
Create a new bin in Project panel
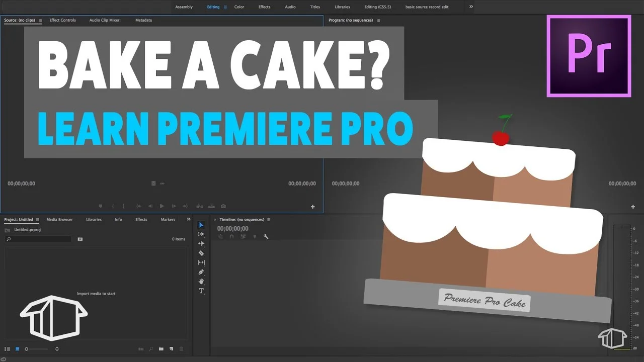pos(161,348)
